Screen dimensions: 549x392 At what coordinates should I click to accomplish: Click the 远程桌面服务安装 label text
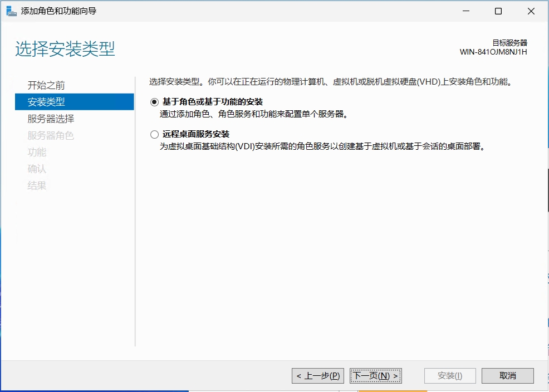[196, 134]
